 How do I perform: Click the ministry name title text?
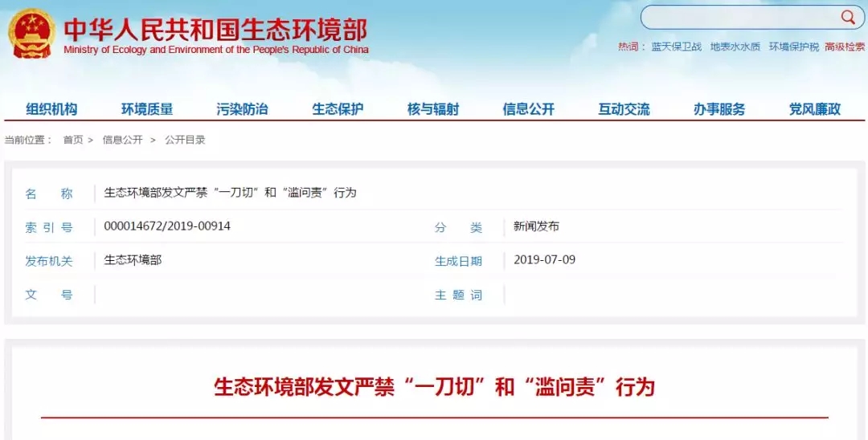click(215, 31)
